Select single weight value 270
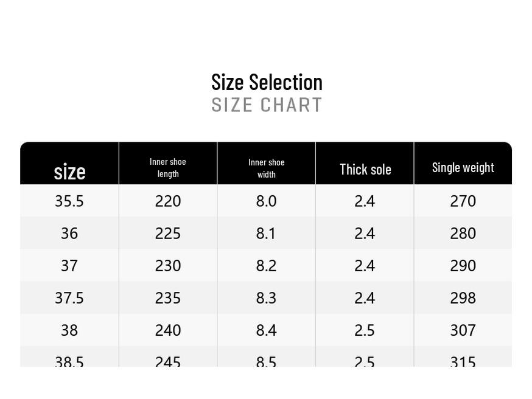 click(463, 201)
